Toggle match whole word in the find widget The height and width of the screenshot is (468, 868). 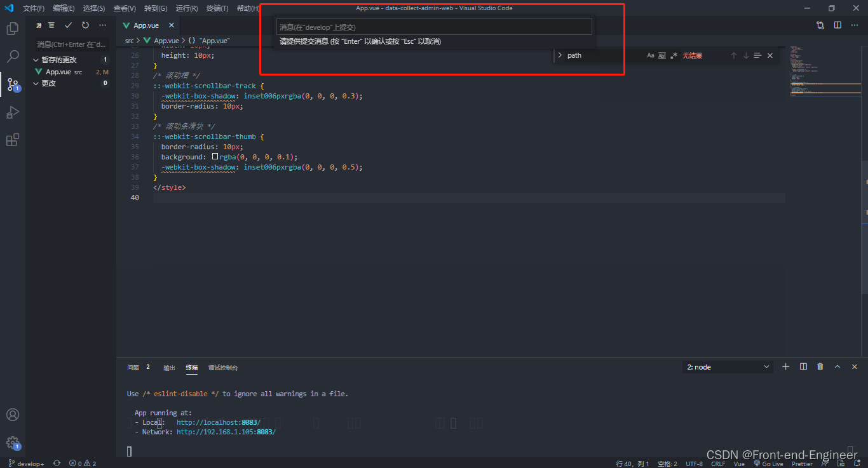coord(662,56)
